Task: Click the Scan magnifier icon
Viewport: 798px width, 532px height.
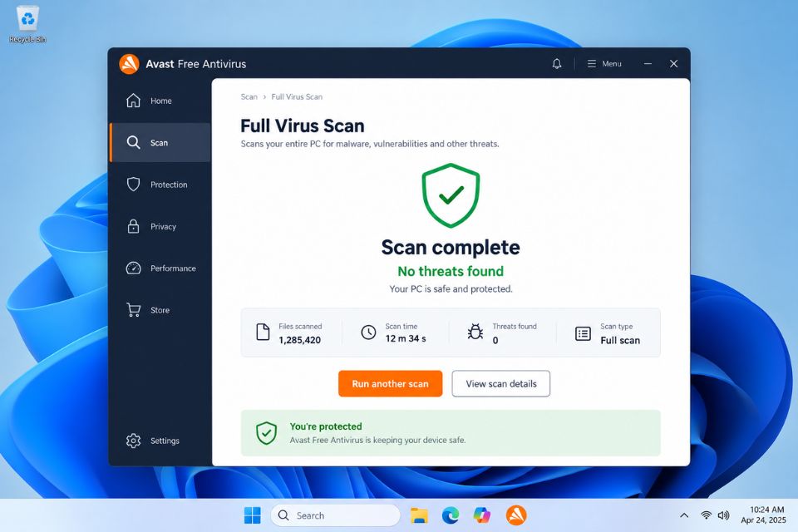Action: (x=133, y=142)
